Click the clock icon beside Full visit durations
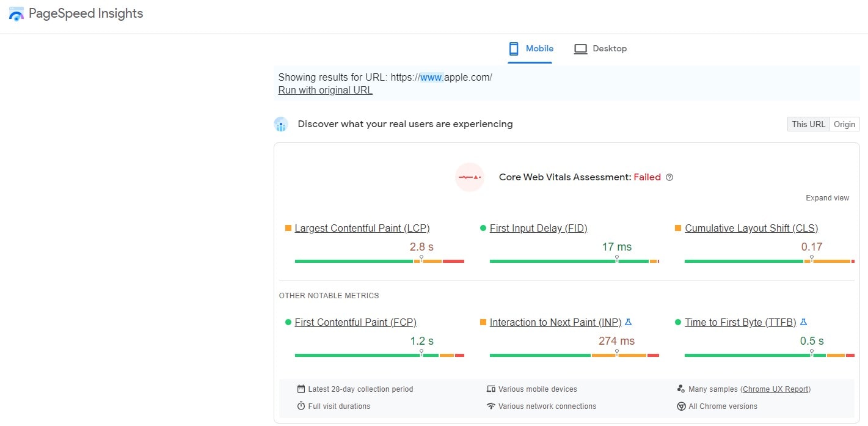The height and width of the screenshot is (426, 868). tap(301, 406)
